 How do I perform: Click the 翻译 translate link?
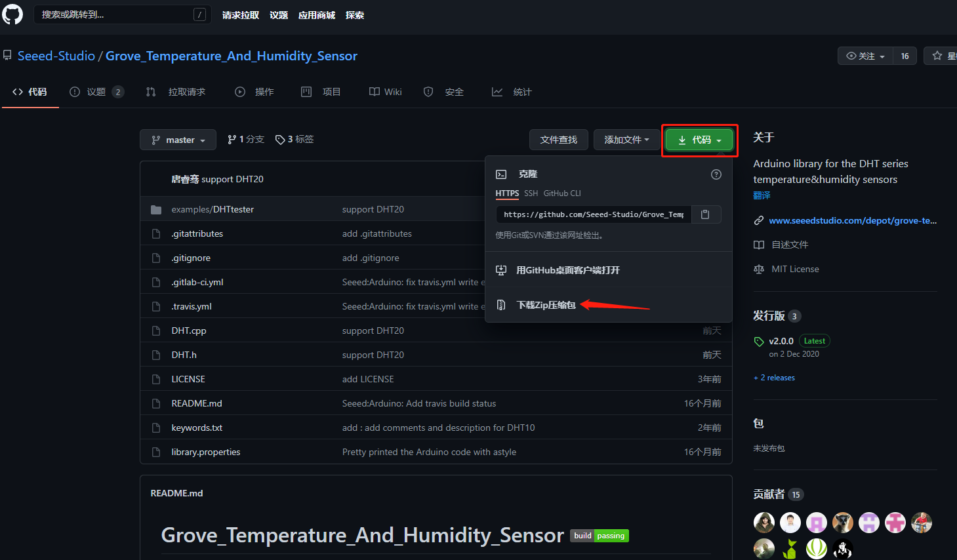[762, 195]
